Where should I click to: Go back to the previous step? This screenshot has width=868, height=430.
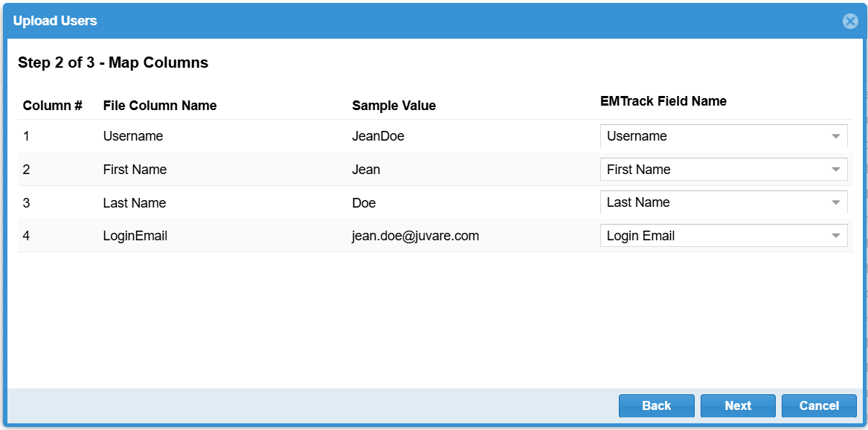click(x=656, y=405)
